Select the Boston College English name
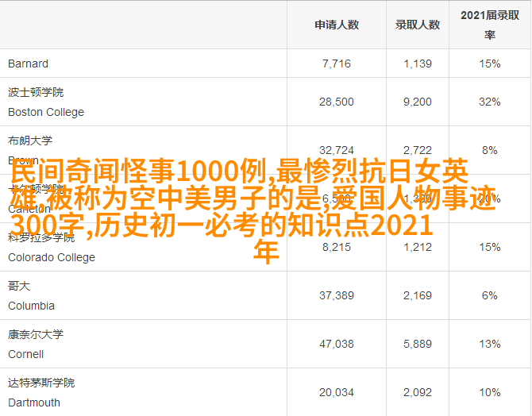Image resolution: width=532 pixels, height=416 pixels. 46,112
